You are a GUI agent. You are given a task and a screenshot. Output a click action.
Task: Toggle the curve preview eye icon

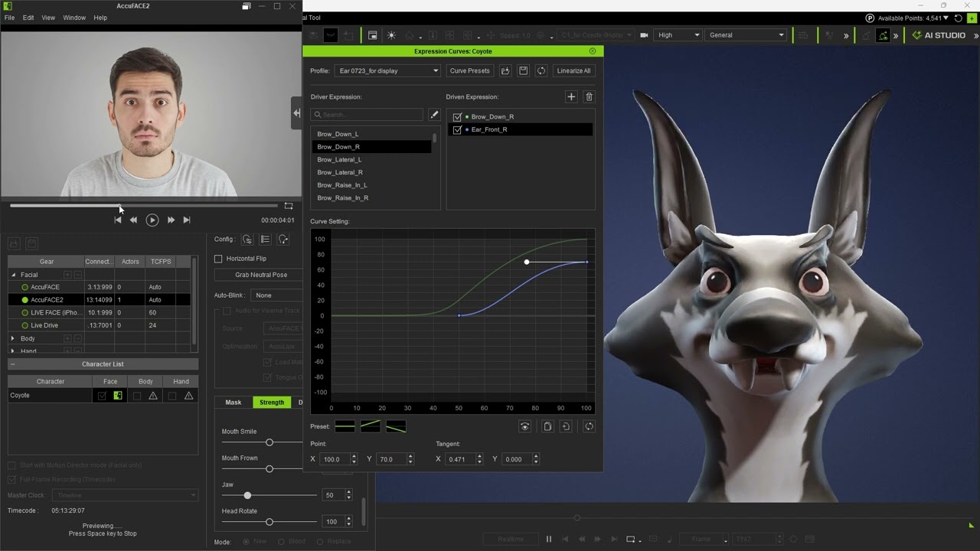(x=524, y=426)
